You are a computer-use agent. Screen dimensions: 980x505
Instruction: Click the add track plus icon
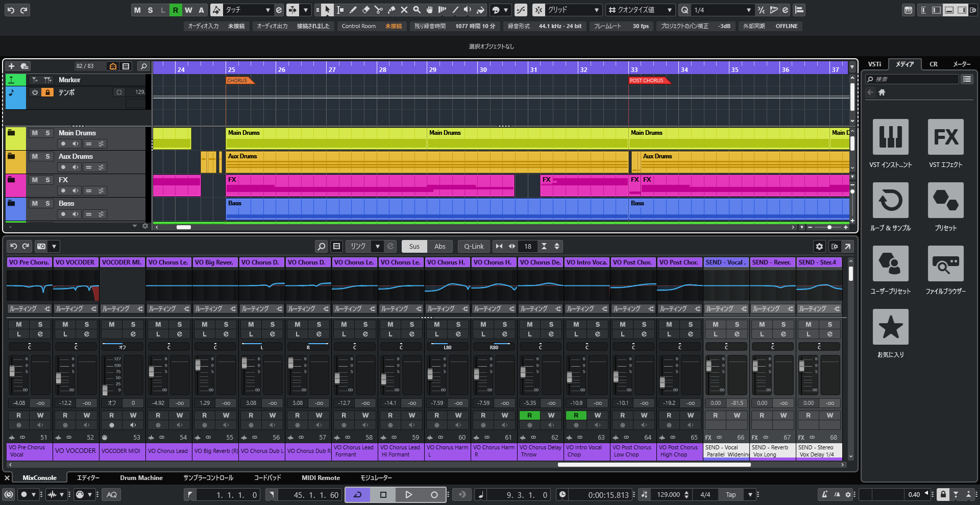pos(11,66)
